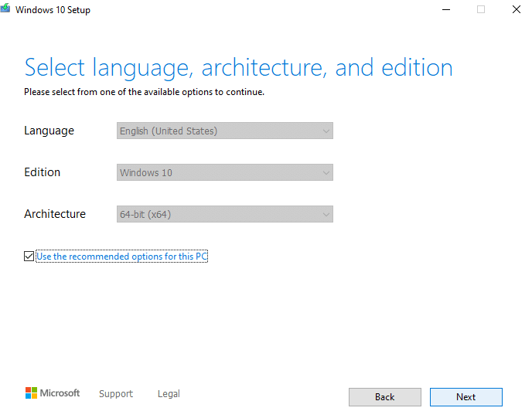The width and height of the screenshot is (532, 418).
Task: Click the Windows 10 Setup title bar icon
Action: [x=5, y=9]
